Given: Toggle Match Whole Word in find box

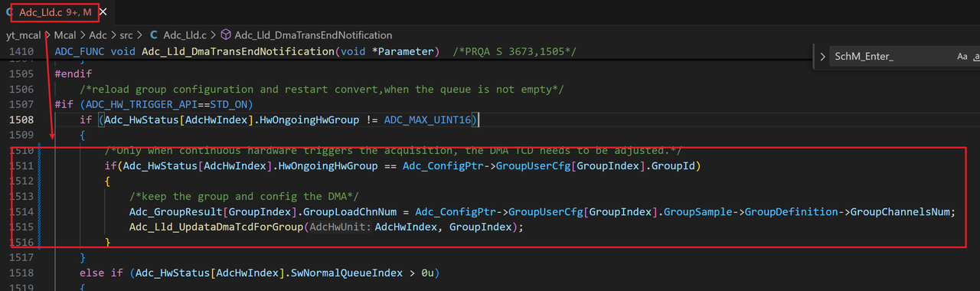Looking at the screenshot, I should click(977, 57).
